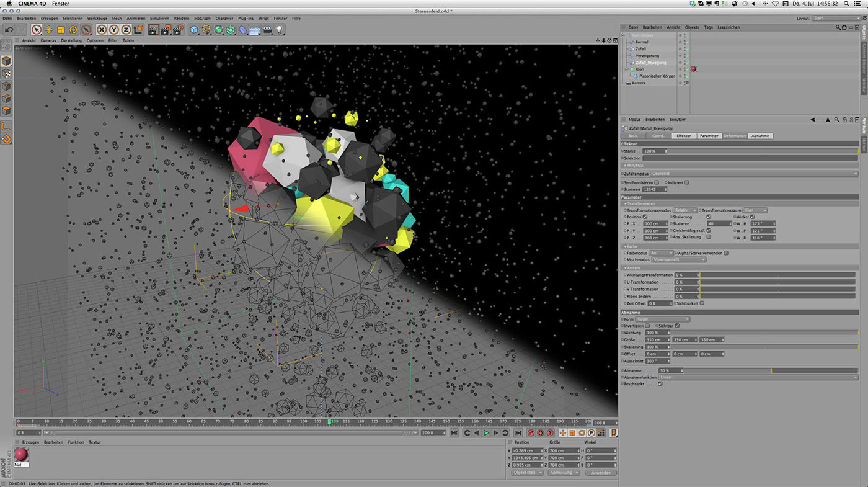Open the Form Kugel dropdown
Screen dimensions: 868x487
(662, 319)
